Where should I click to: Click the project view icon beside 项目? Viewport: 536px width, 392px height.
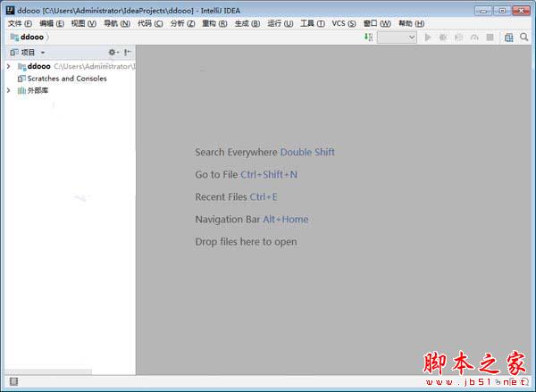[14, 53]
